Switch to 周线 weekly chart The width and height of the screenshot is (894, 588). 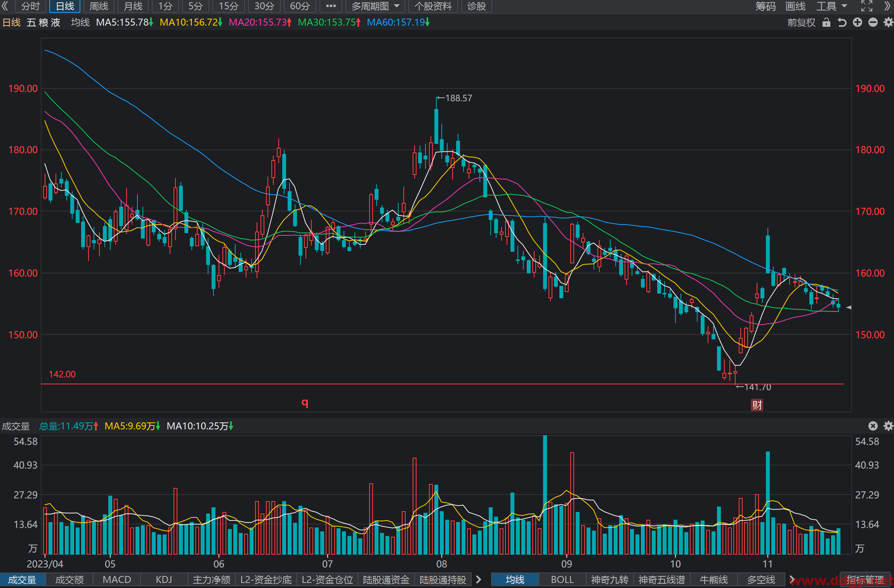[x=99, y=6]
